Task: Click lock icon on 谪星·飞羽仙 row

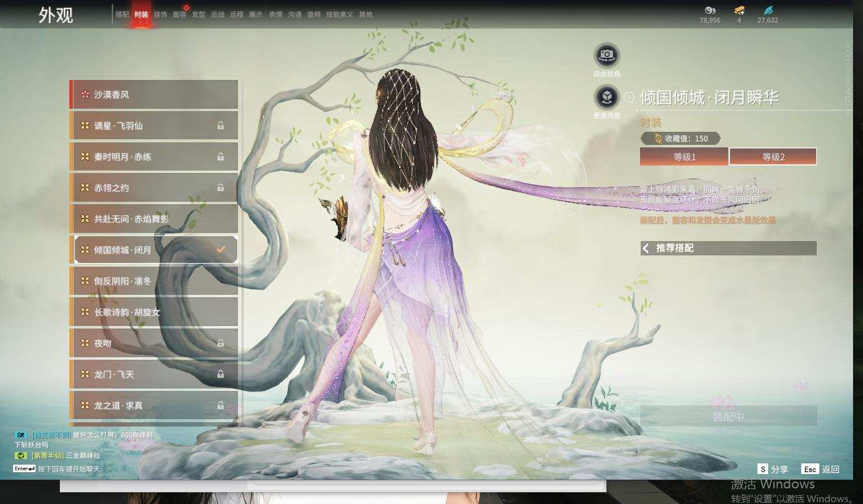Action: click(220, 126)
